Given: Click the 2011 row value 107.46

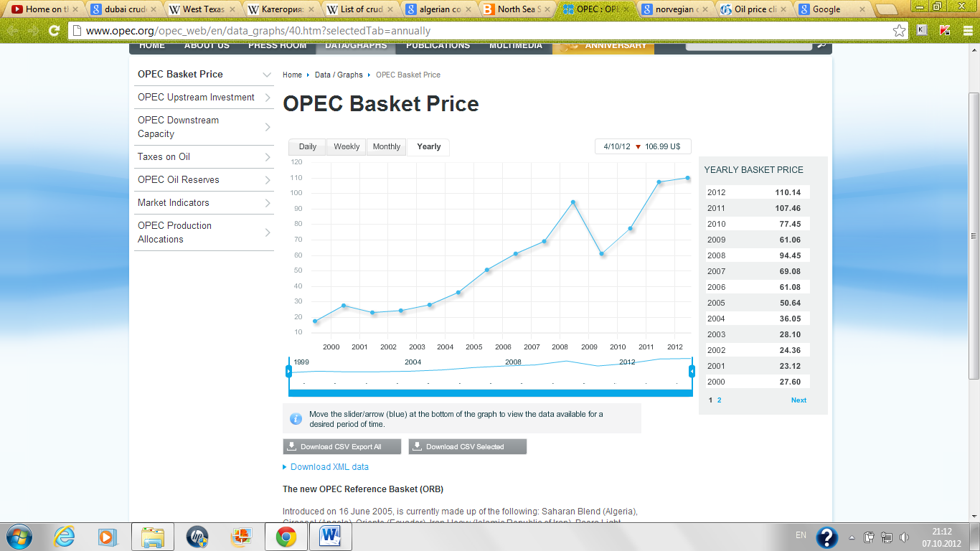Looking at the screenshot, I should click(788, 208).
